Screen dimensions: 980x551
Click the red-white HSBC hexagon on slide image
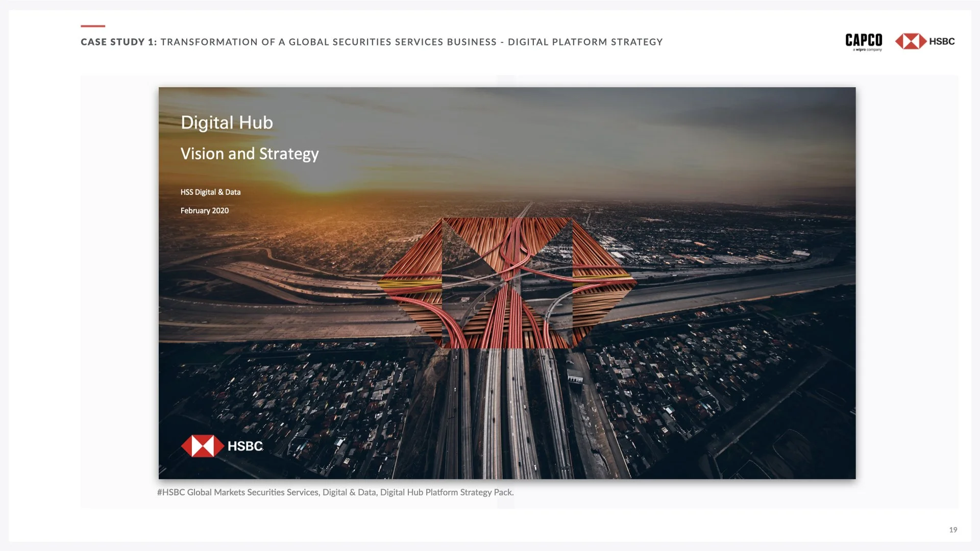(202, 446)
